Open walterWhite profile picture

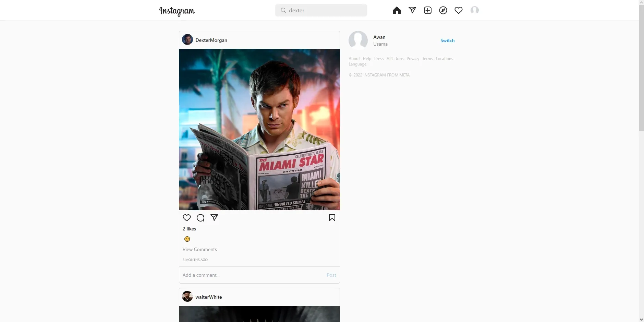point(187,297)
